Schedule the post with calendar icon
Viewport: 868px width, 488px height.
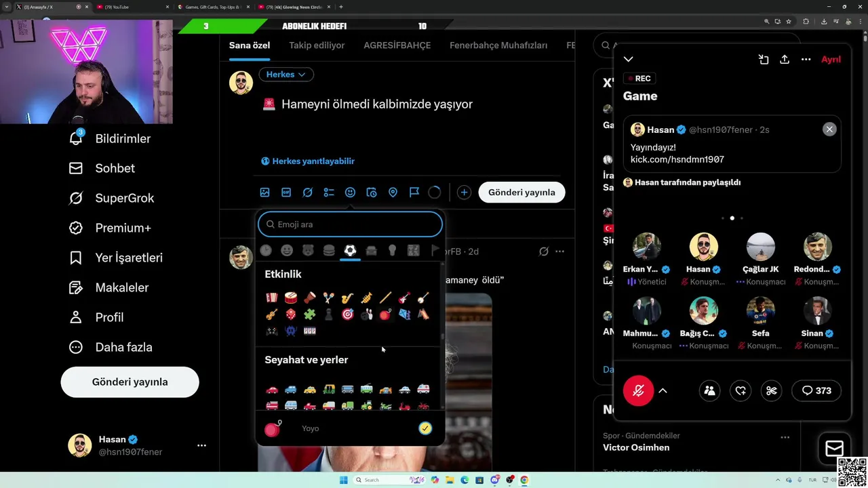[x=372, y=192]
